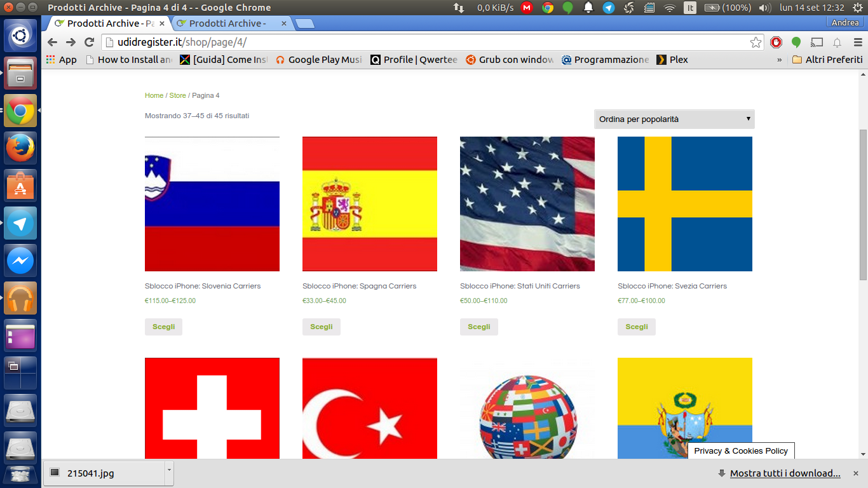Viewport: 868px width, 488px height.
Task: Reload the page with refresh icon
Action: tap(90, 43)
